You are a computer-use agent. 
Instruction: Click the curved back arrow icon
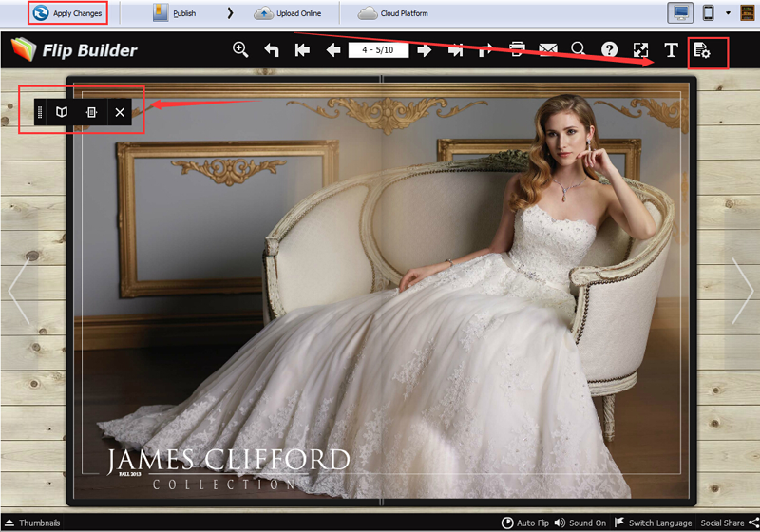click(x=272, y=49)
